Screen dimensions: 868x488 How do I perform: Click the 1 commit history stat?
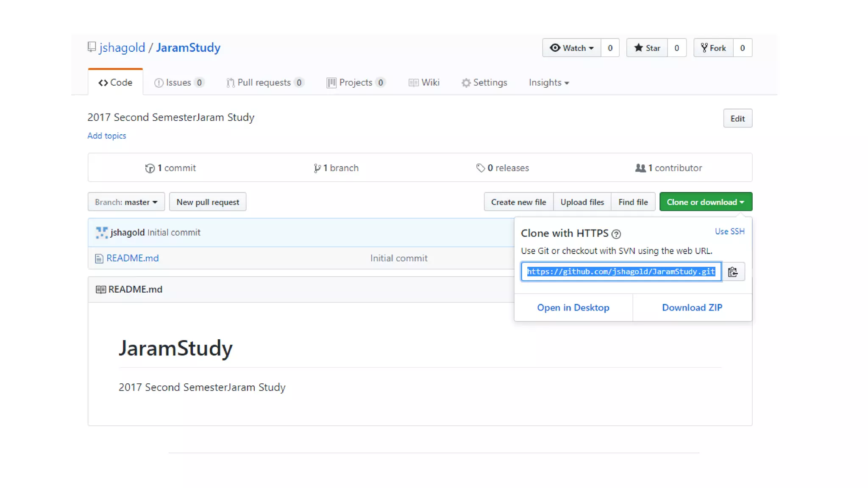170,168
